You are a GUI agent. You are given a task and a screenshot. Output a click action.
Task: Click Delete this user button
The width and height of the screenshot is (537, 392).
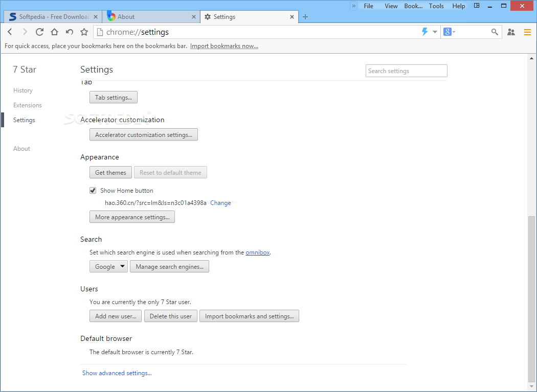tap(170, 316)
